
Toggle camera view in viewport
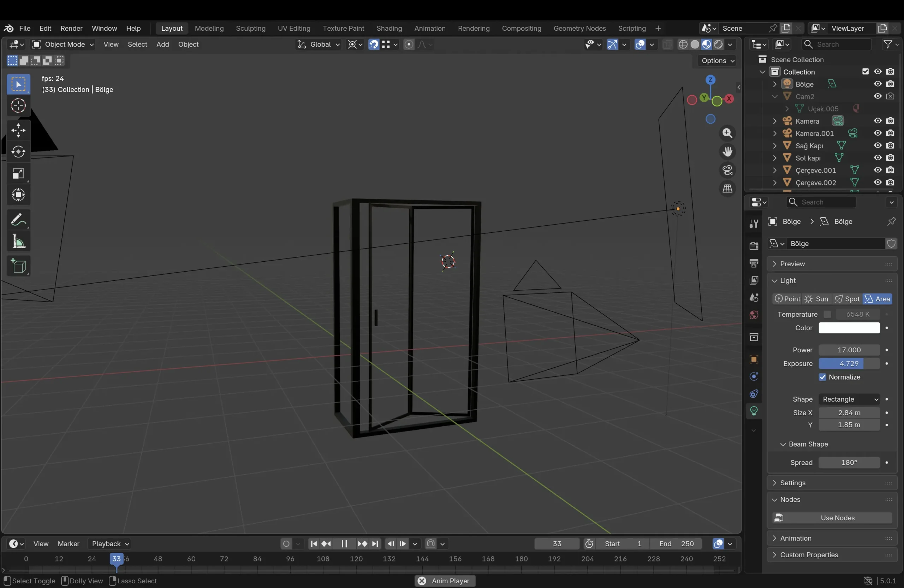(x=727, y=171)
